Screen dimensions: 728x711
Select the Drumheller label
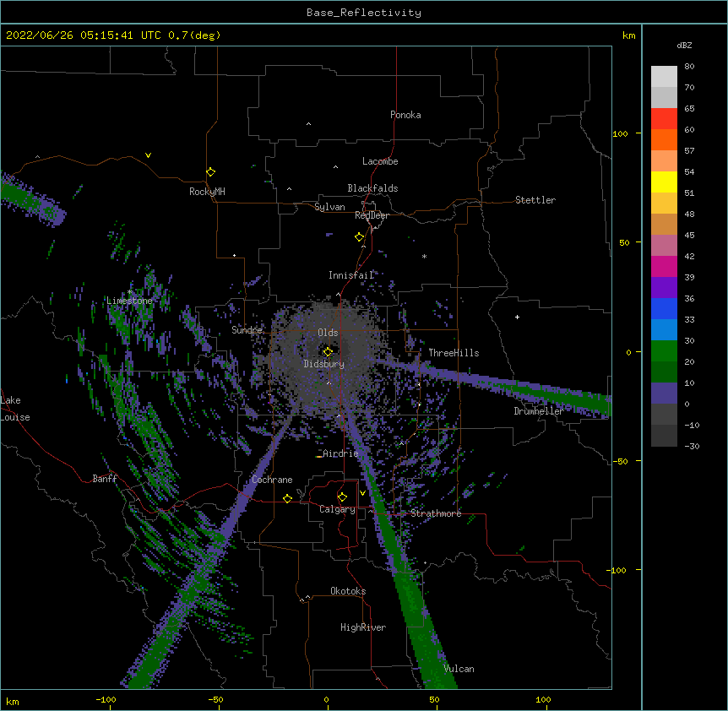click(x=539, y=411)
